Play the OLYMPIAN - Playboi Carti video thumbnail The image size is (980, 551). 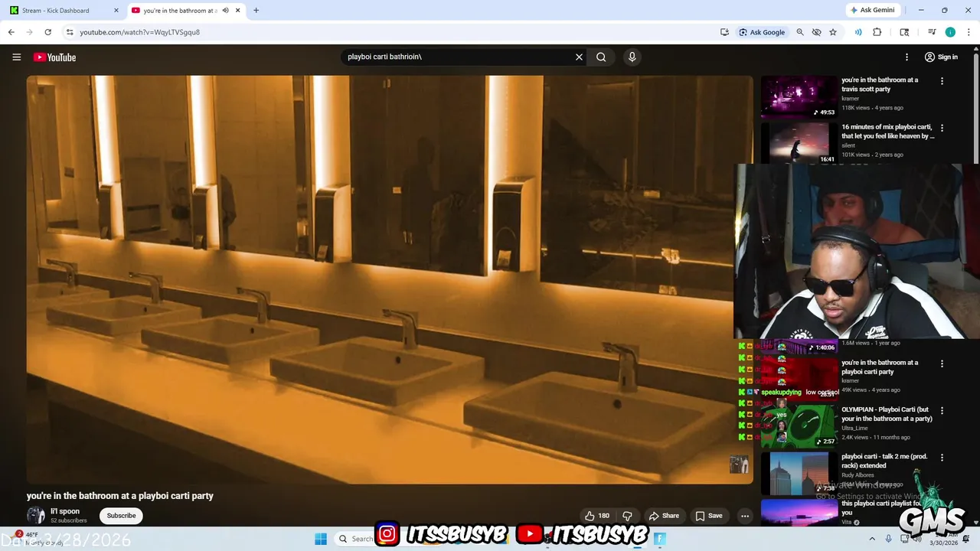(x=799, y=426)
